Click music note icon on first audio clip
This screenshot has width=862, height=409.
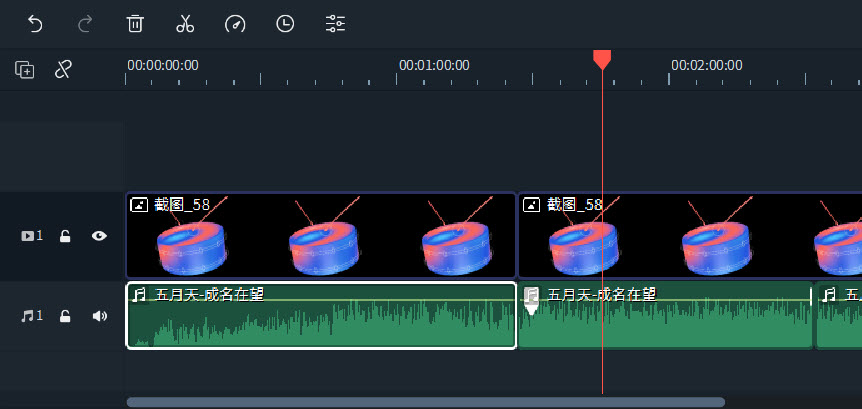140,295
